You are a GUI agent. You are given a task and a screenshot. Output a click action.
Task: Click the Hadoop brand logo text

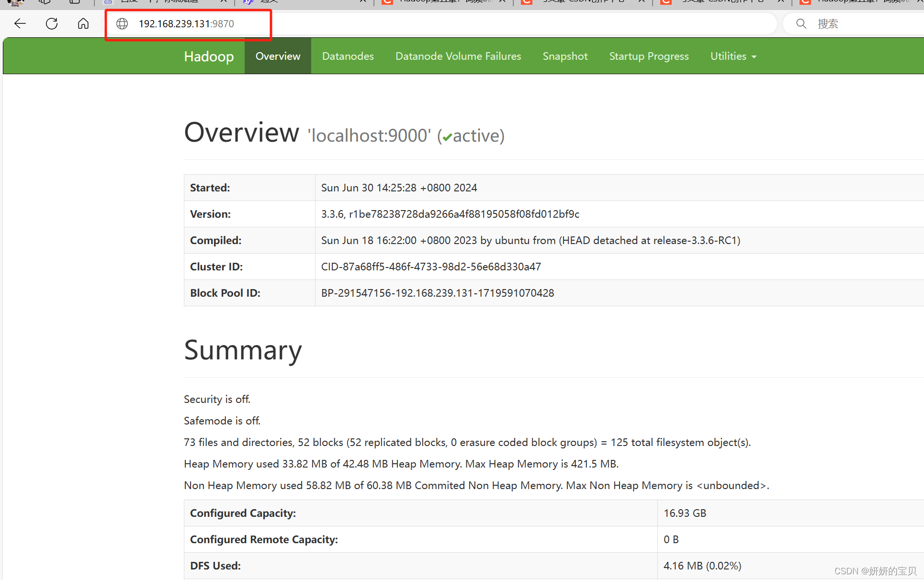point(209,56)
